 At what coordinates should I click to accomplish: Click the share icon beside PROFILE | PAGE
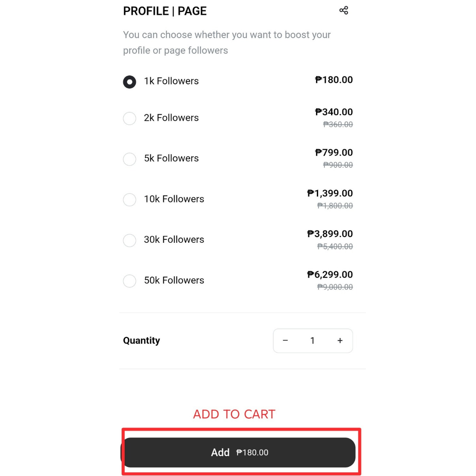tap(343, 10)
